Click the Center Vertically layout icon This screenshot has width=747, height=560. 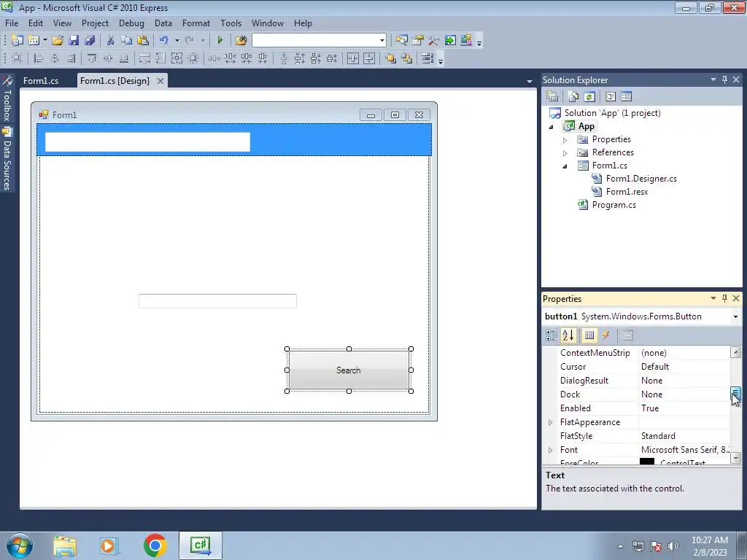pyautogui.click(x=369, y=58)
